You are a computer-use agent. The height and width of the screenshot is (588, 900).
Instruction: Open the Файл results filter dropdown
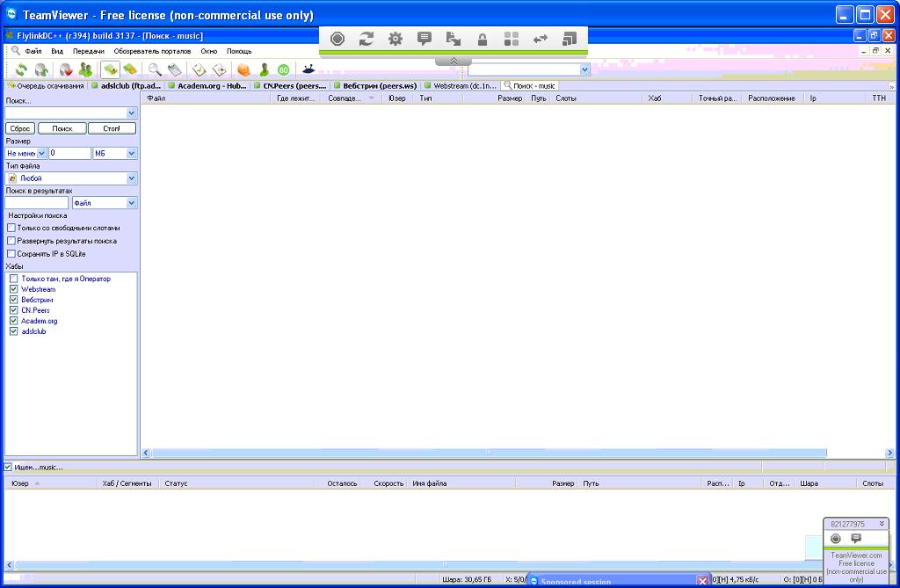132,203
